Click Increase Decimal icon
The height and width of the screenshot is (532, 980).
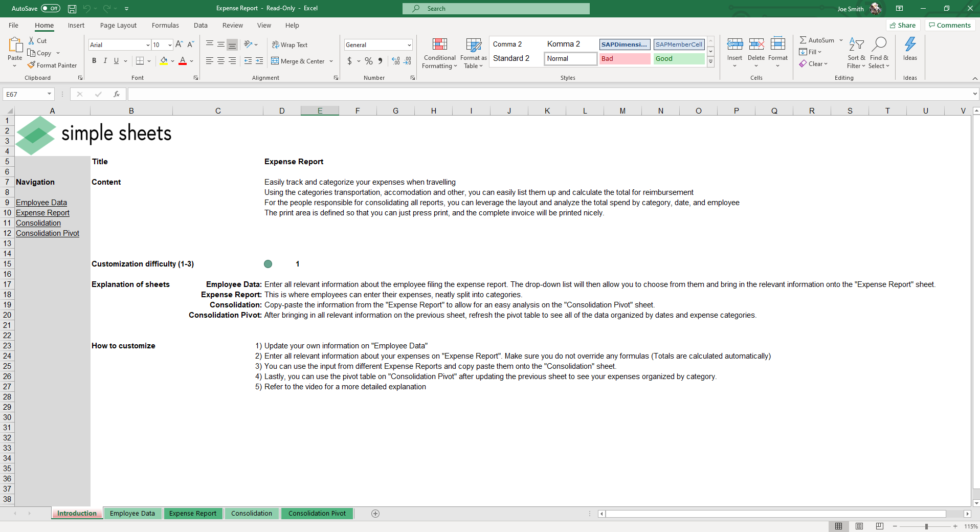pos(396,61)
